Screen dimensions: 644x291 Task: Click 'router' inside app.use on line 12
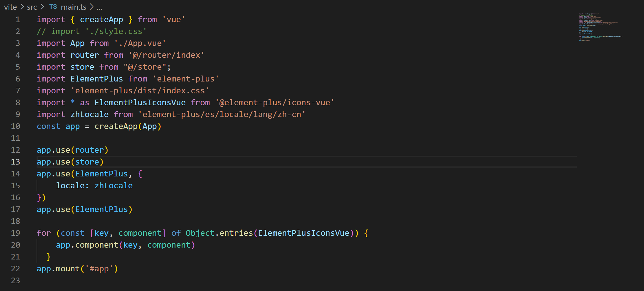[x=89, y=150]
